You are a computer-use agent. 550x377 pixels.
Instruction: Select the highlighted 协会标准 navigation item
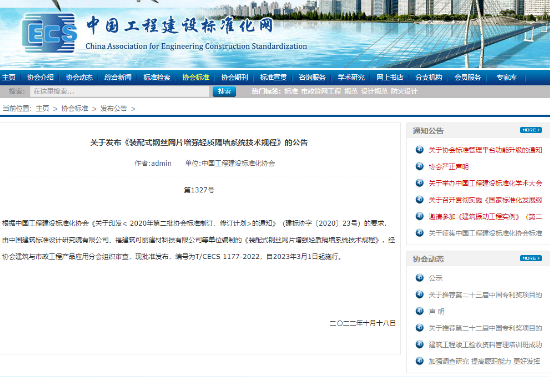click(196, 77)
